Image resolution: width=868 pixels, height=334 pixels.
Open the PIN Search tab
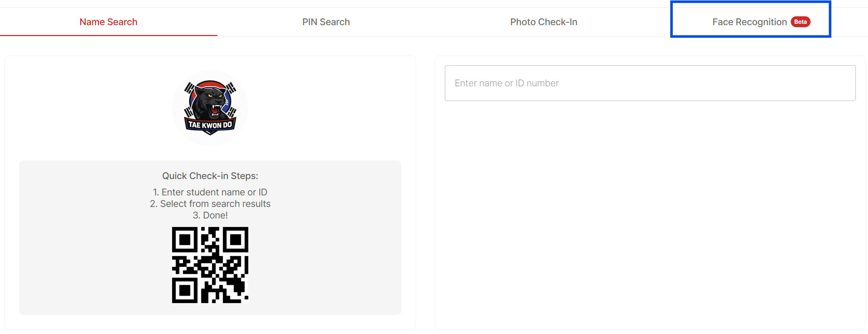tap(326, 22)
